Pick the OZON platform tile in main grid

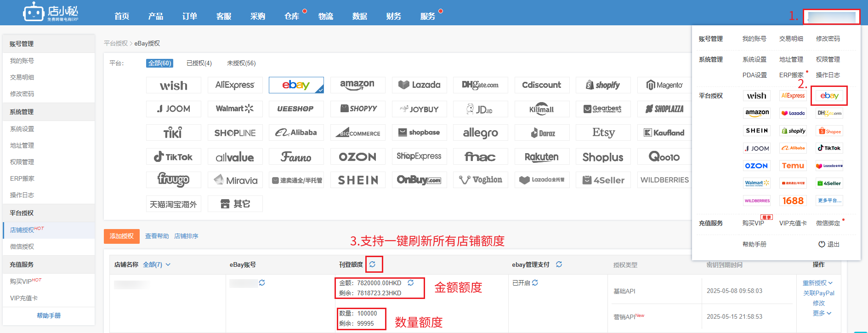[x=357, y=157]
